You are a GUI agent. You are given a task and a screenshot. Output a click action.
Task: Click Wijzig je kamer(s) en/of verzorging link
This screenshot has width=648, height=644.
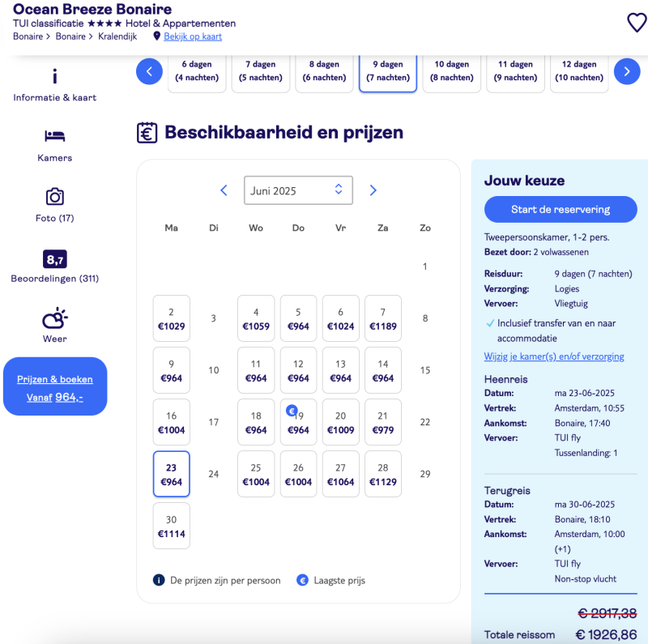pos(554,356)
